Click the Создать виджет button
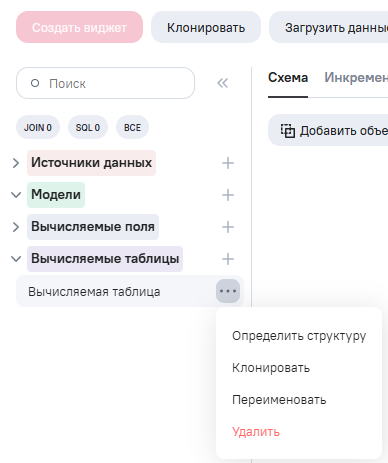Image resolution: width=388 pixels, height=463 pixels. pos(79,27)
